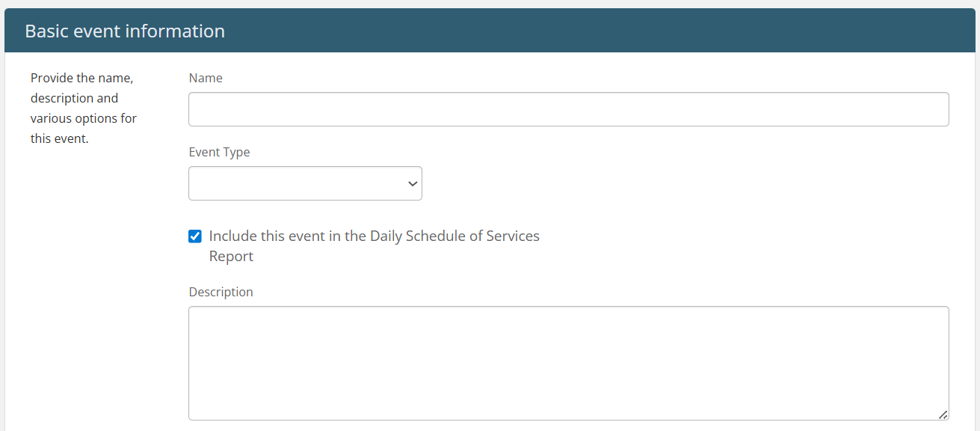Open the Event Type dropdown
Viewport: 980px width, 431px height.
pyautogui.click(x=305, y=183)
